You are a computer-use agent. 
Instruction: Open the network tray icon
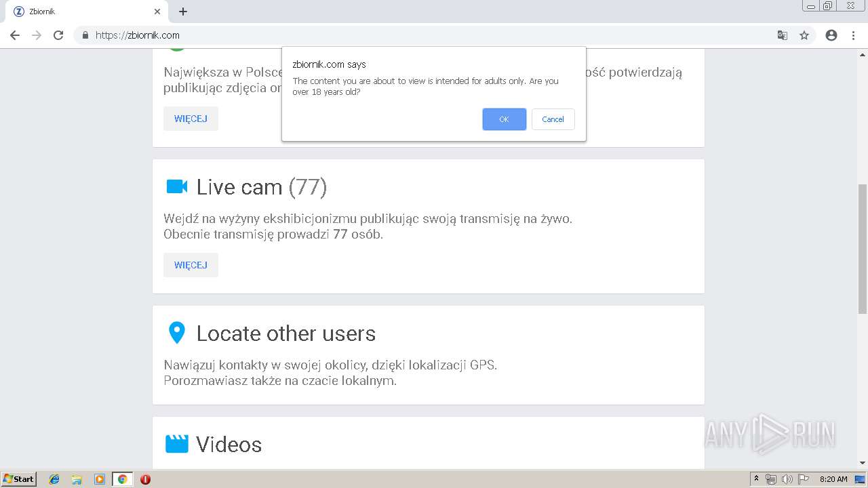click(771, 479)
